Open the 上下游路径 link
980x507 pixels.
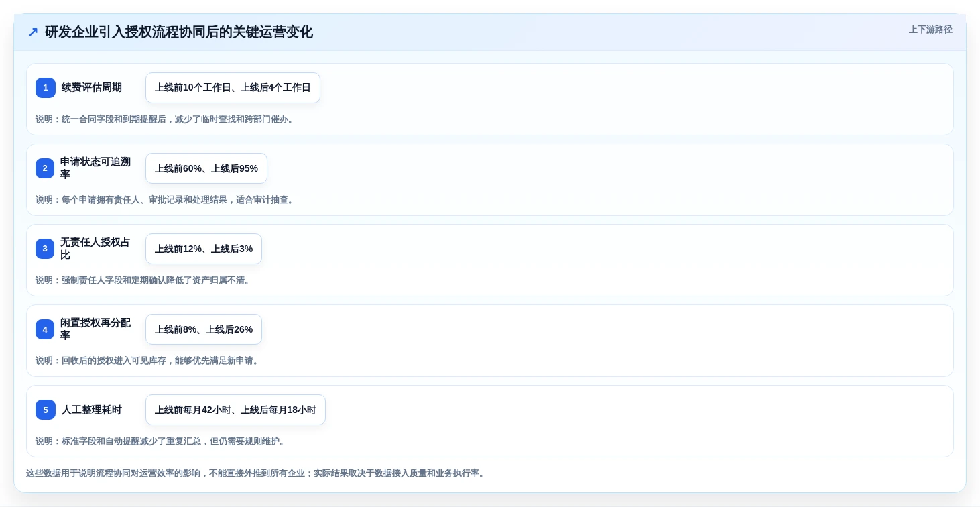pyautogui.click(x=930, y=30)
